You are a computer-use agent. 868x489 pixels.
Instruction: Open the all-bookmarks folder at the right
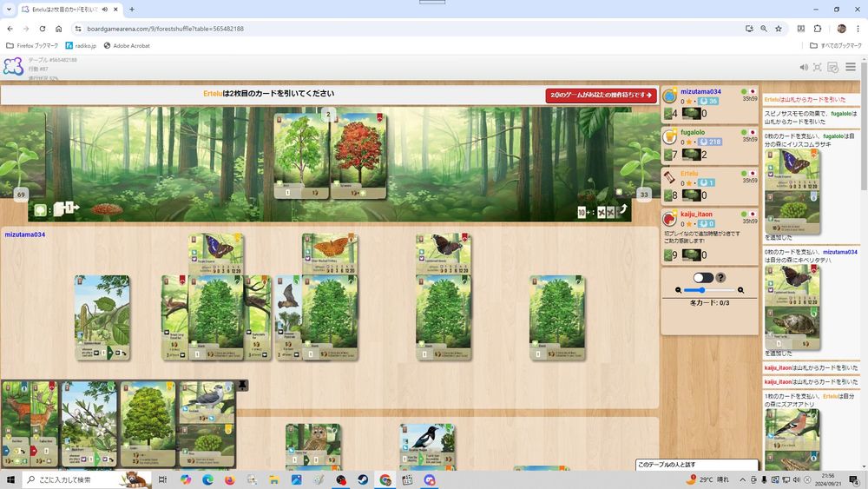(836, 45)
